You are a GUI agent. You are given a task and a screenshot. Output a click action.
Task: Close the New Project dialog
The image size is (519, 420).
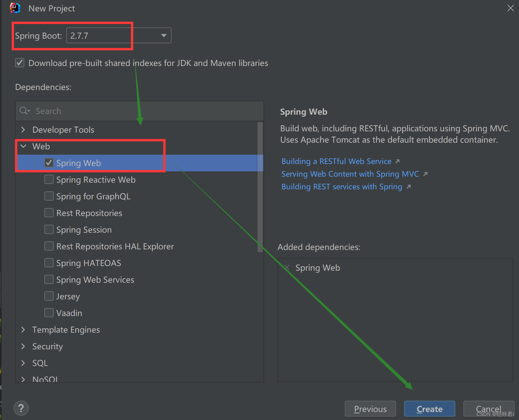click(x=511, y=8)
